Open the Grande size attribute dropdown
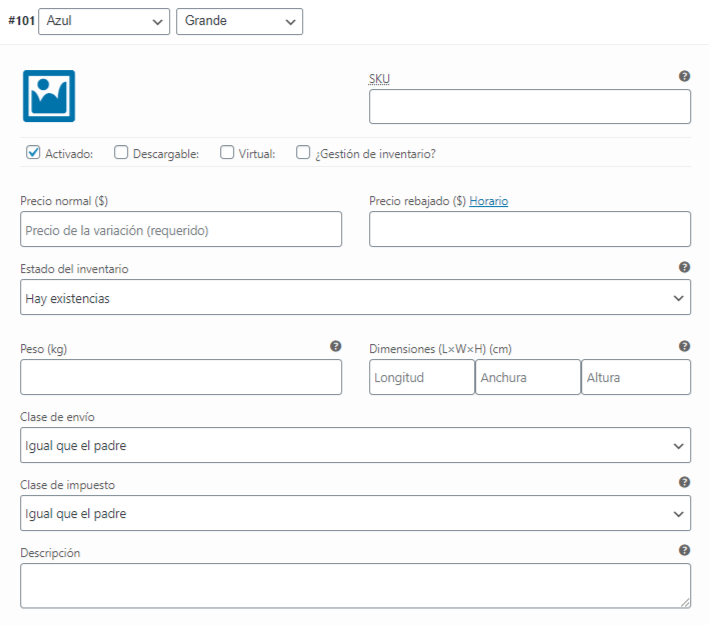 [x=239, y=21]
